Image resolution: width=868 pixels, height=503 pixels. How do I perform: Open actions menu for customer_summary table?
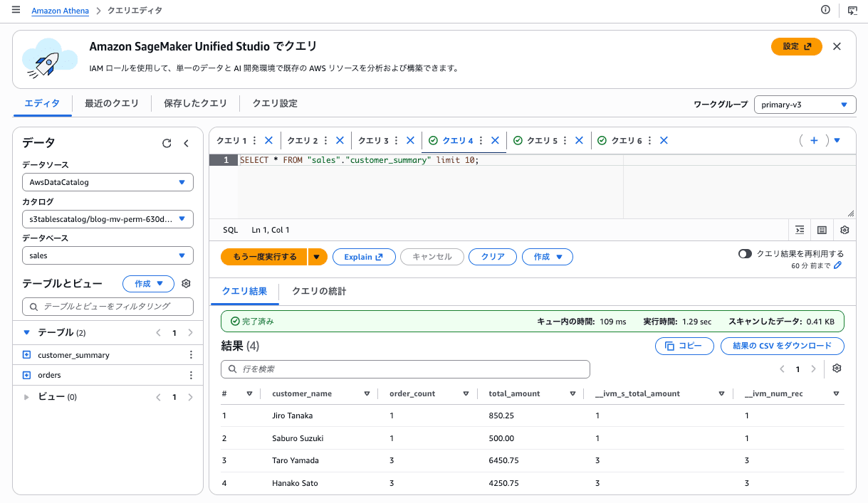[190, 355]
